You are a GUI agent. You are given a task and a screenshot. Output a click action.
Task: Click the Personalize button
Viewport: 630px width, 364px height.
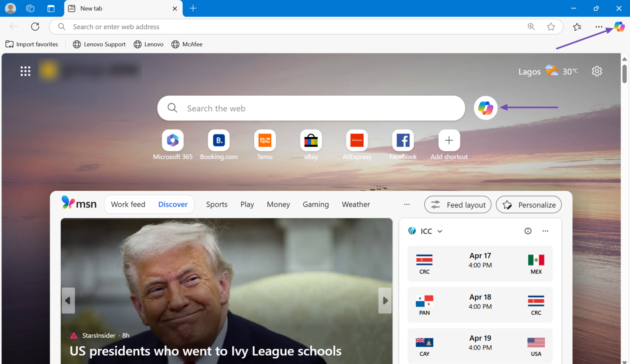point(529,205)
